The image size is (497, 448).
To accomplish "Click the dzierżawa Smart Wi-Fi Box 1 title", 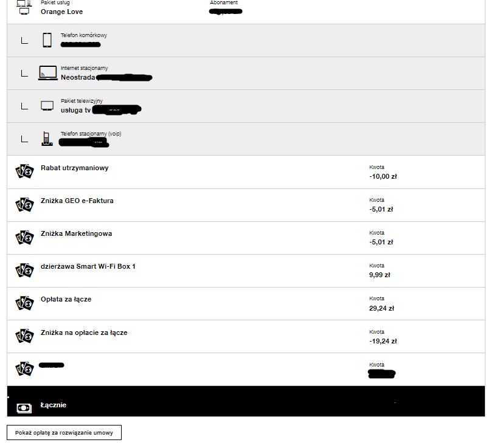I will (x=88, y=266).
